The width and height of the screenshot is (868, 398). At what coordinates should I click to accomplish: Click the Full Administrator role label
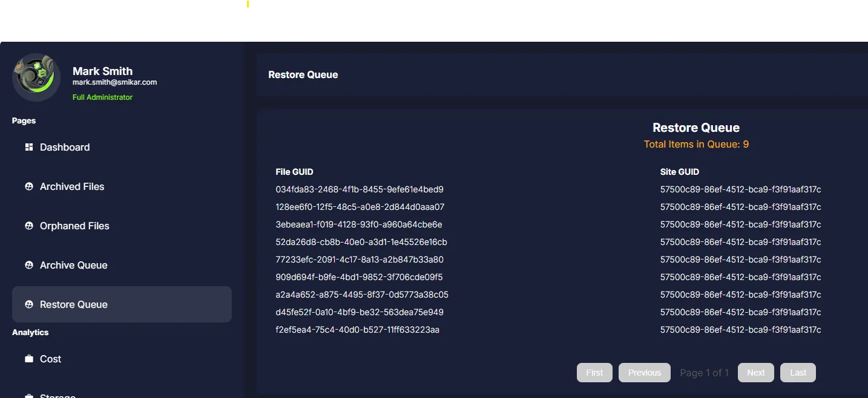coord(102,97)
